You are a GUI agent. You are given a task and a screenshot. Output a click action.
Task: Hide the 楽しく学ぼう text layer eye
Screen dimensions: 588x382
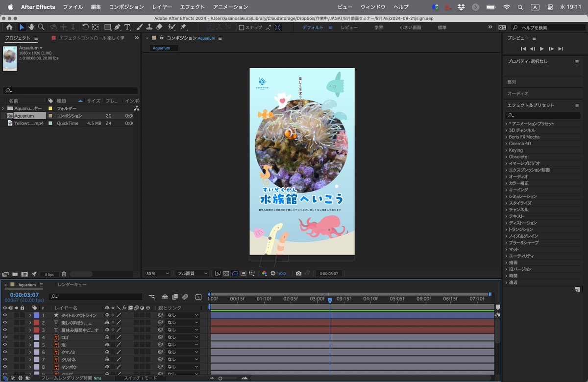tap(5, 323)
